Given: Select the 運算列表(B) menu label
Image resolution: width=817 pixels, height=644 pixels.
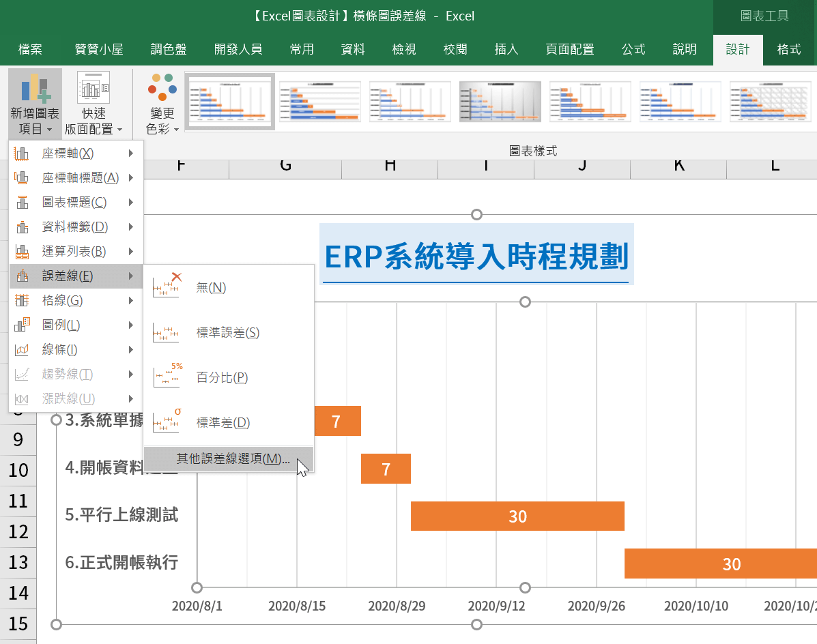Looking at the screenshot, I should tap(74, 252).
